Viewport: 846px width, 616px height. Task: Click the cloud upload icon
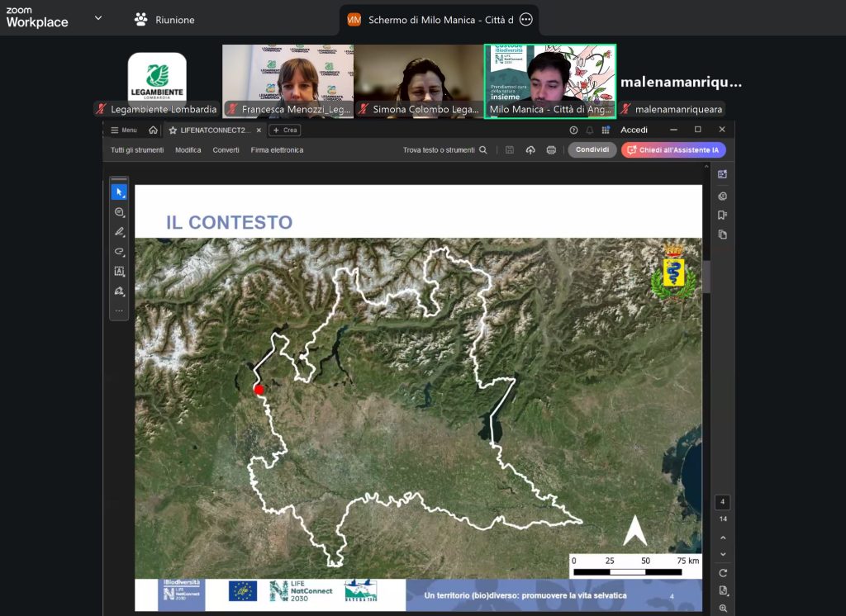click(530, 150)
